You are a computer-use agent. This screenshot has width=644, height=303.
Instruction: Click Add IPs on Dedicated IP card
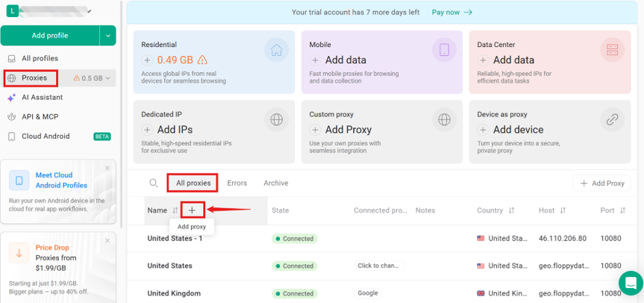pos(175,130)
